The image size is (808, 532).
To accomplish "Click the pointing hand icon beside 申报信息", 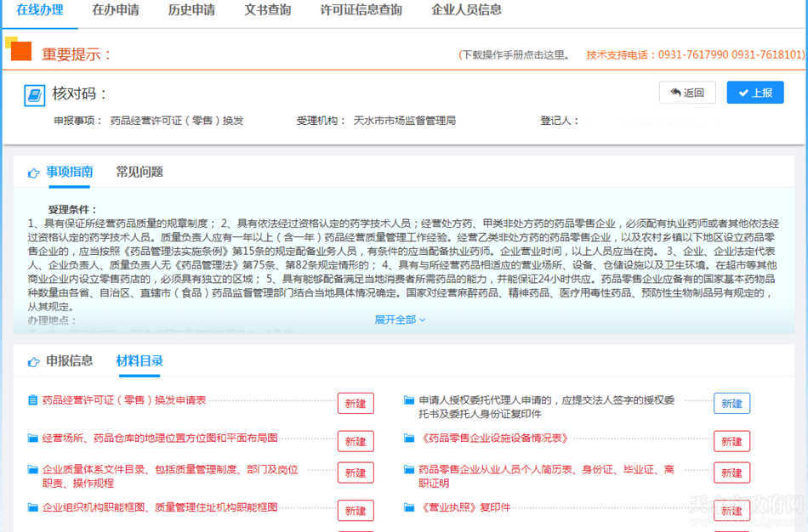I will [x=34, y=362].
